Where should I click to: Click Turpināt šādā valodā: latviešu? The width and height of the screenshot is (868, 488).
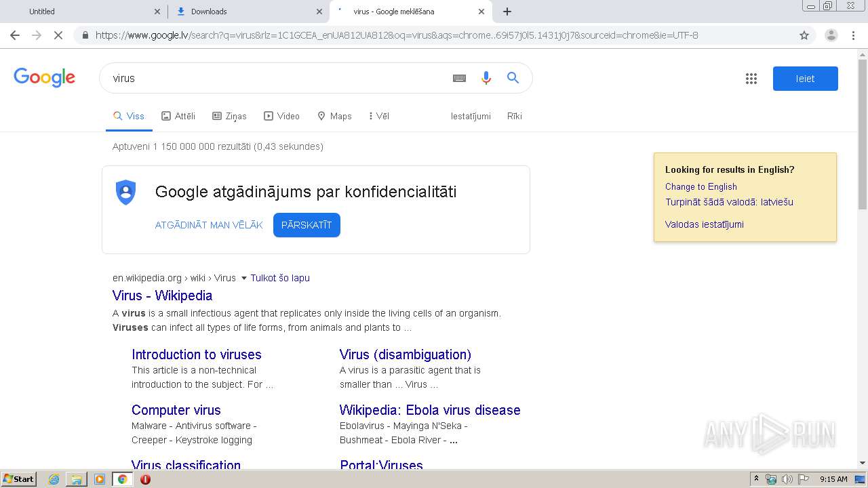[729, 202]
